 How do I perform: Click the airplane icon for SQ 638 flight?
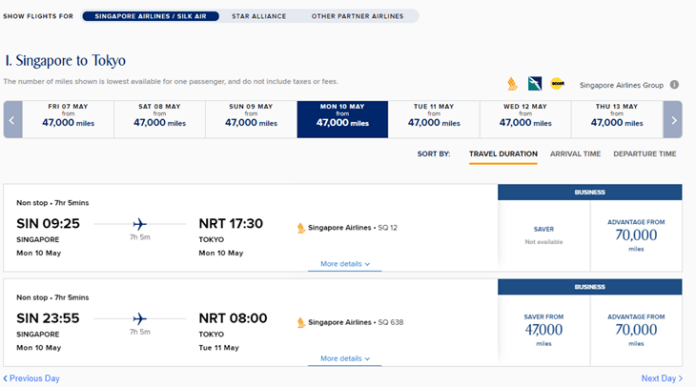pos(140,319)
